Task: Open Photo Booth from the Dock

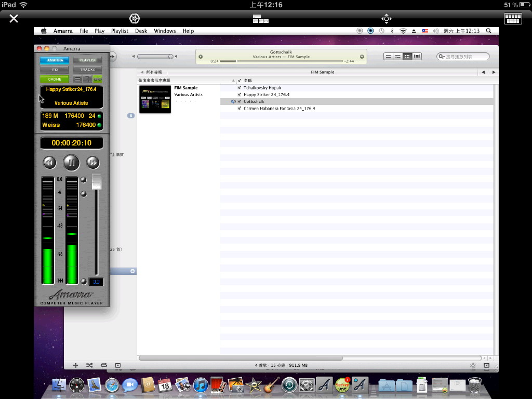Action: (218, 385)
